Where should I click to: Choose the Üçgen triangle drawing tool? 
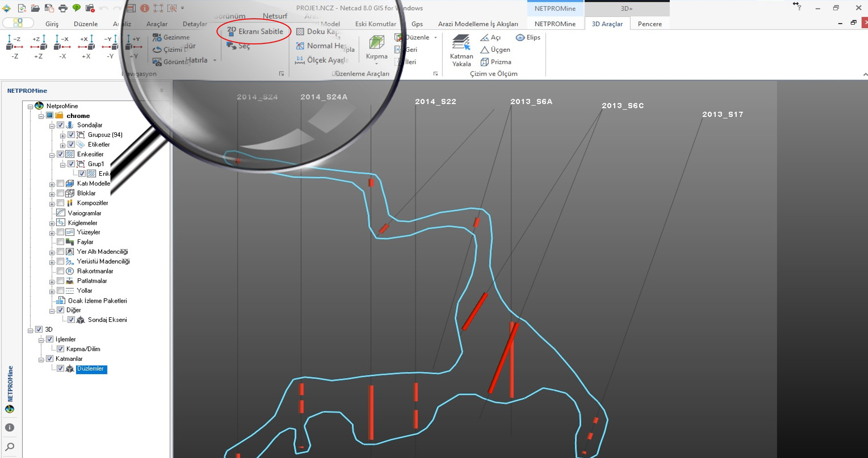coord(495,50)
